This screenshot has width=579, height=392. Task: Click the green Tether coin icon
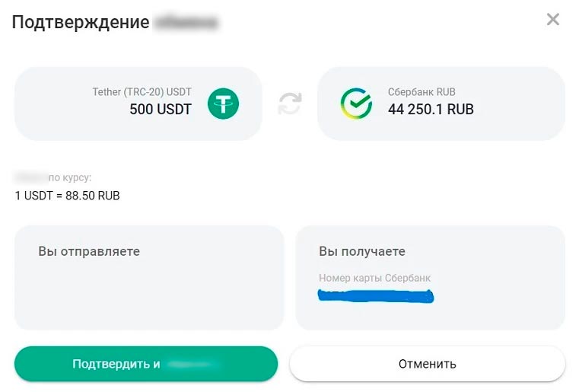click(223, 104)
